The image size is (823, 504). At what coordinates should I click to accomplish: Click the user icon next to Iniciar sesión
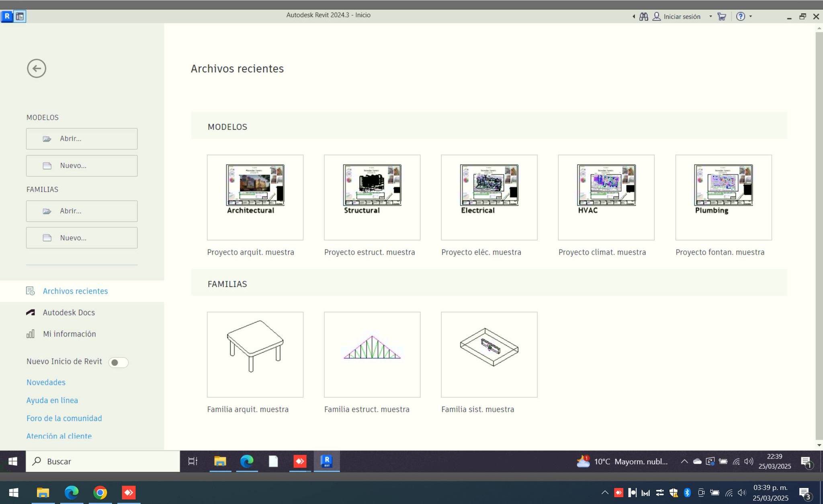[x=657, y=16]
